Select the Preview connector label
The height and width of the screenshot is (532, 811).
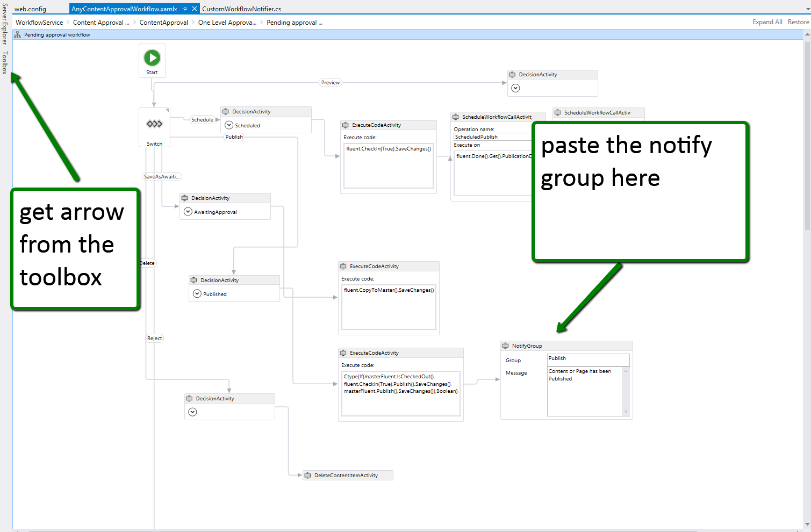tap(331, 83)
